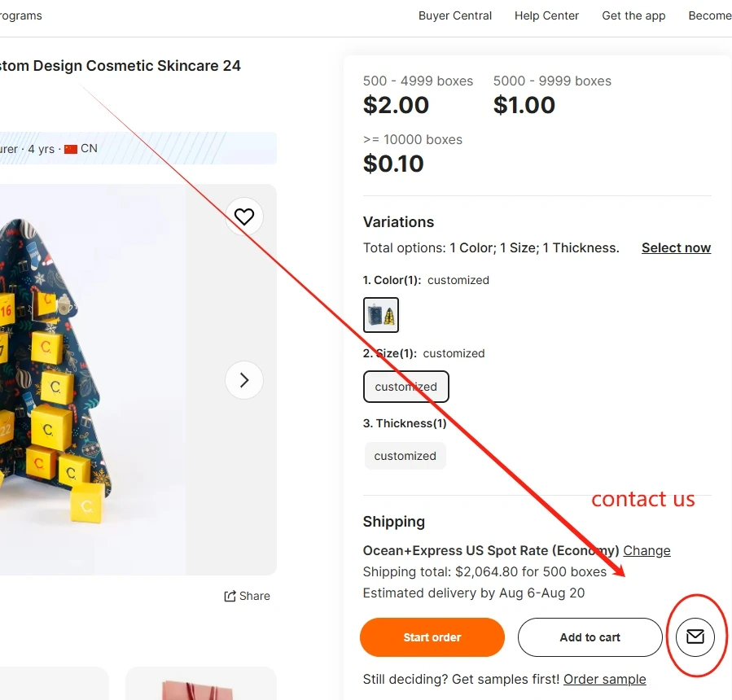Click the Share icon below the image
This screenshot has height=700, width=732.
[x=248, y=596]
